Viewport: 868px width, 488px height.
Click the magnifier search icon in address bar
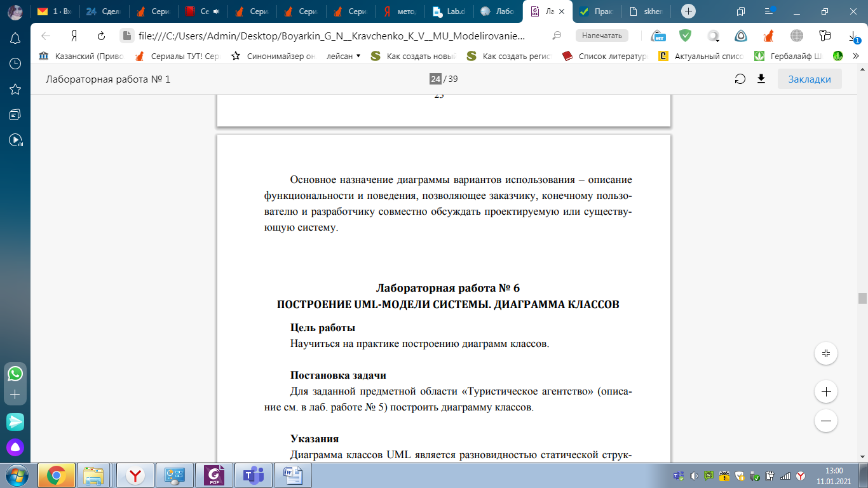pyautogui.click(x=557, y=36)
